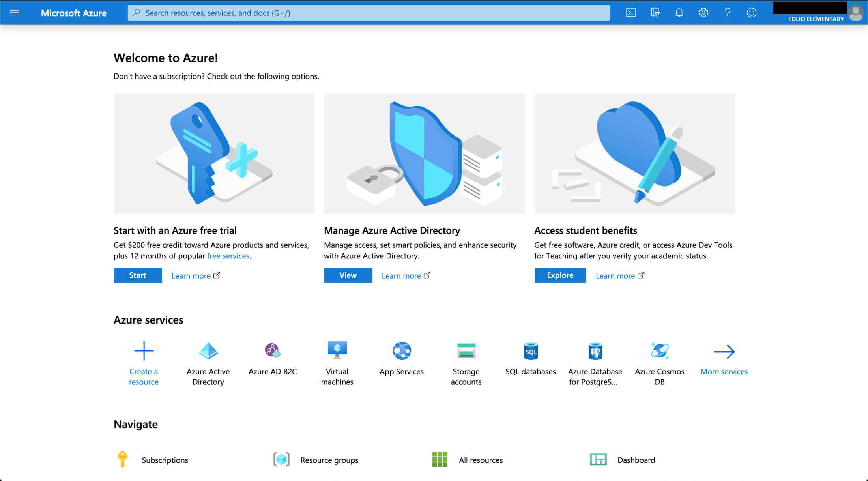Send feedback via the smiley icon
Viewport: 868px width, 481px height.
pos(752,12)
